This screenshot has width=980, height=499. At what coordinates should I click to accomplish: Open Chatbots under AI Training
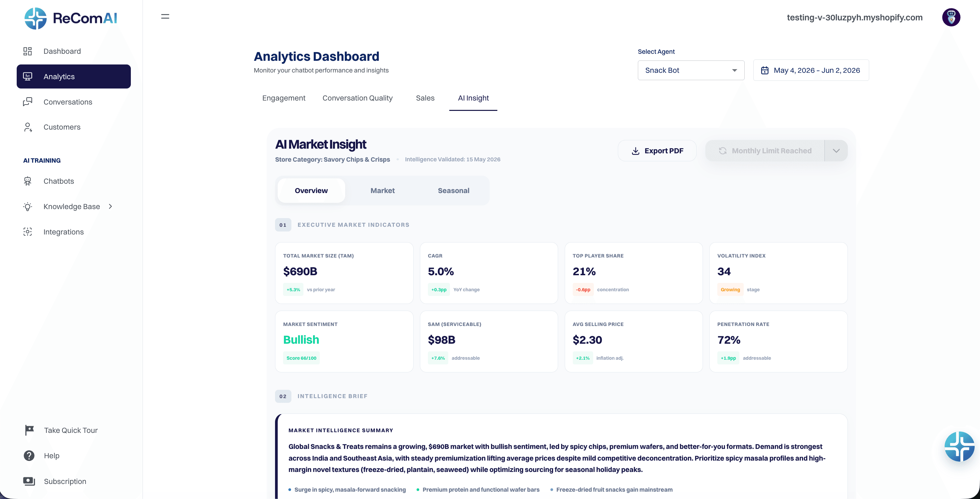(73, 181)
